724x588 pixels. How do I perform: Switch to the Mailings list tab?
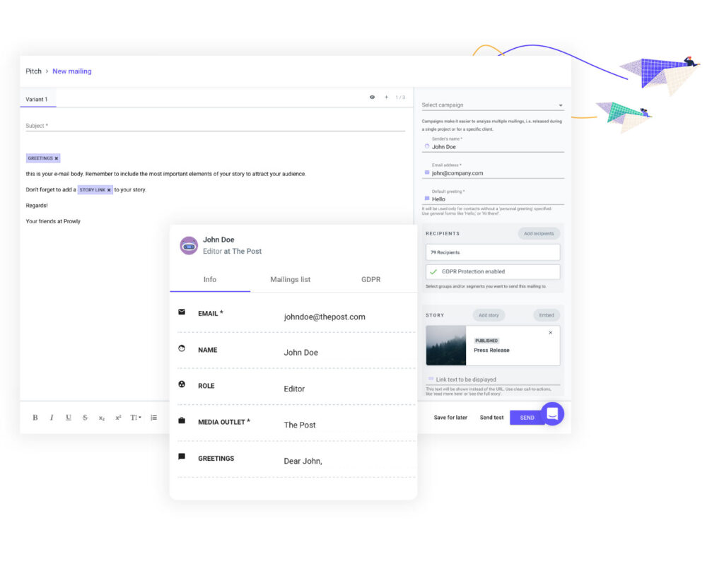pos(290,280)
